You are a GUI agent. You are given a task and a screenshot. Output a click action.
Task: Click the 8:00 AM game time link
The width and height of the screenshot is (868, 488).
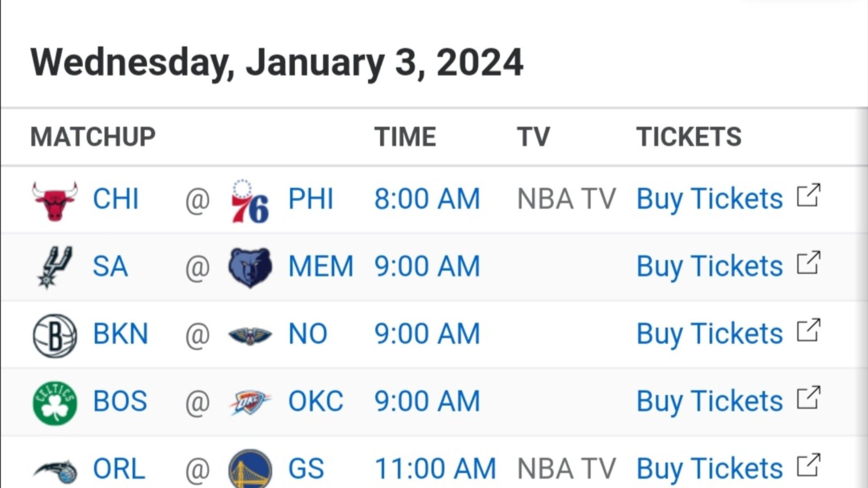427,199
